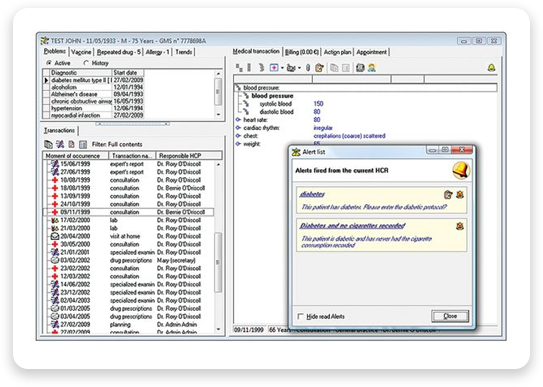
Task: Open dropdown arrow beside pink plus icon
Action: point(282,68)
